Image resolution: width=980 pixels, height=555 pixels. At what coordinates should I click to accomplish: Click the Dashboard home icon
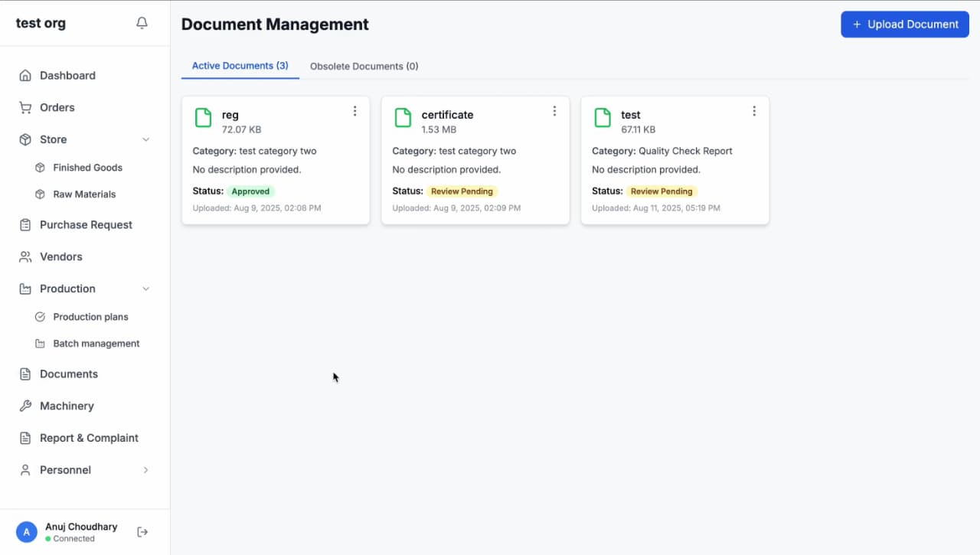click(x=25, y=76)
